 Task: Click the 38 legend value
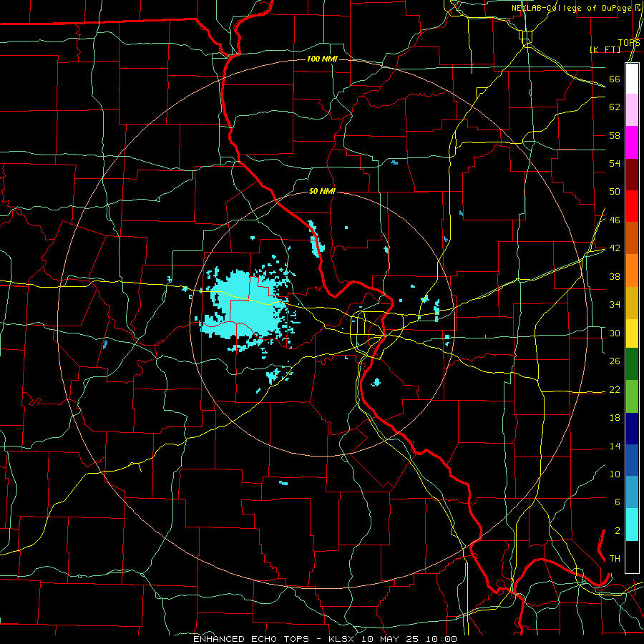(615, 276)
